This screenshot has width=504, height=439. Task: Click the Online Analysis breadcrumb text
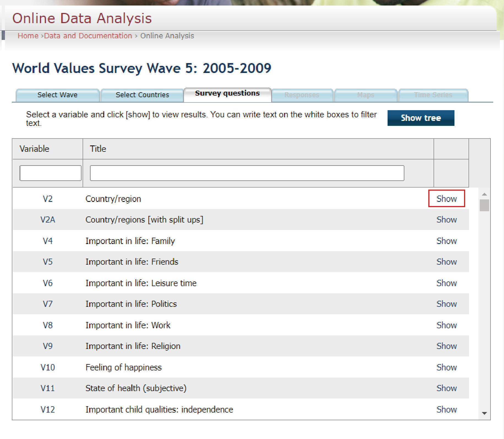pos(167,36)
